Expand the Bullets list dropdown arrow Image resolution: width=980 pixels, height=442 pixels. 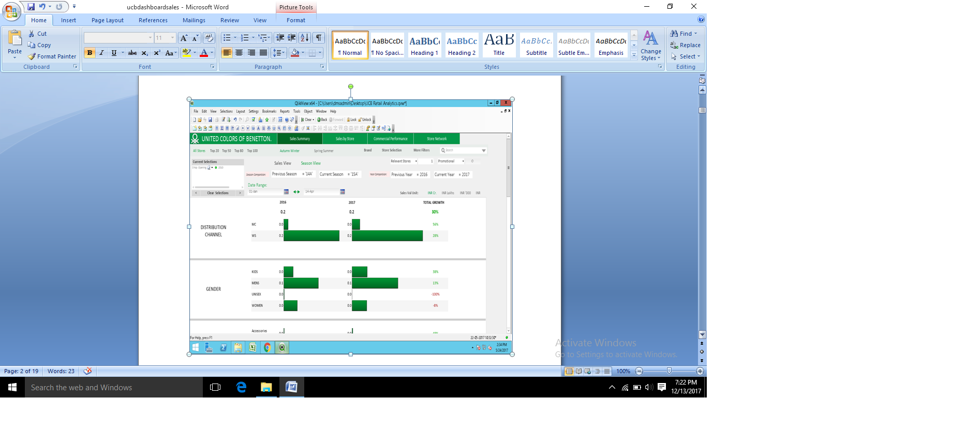(x=235, y=38)
